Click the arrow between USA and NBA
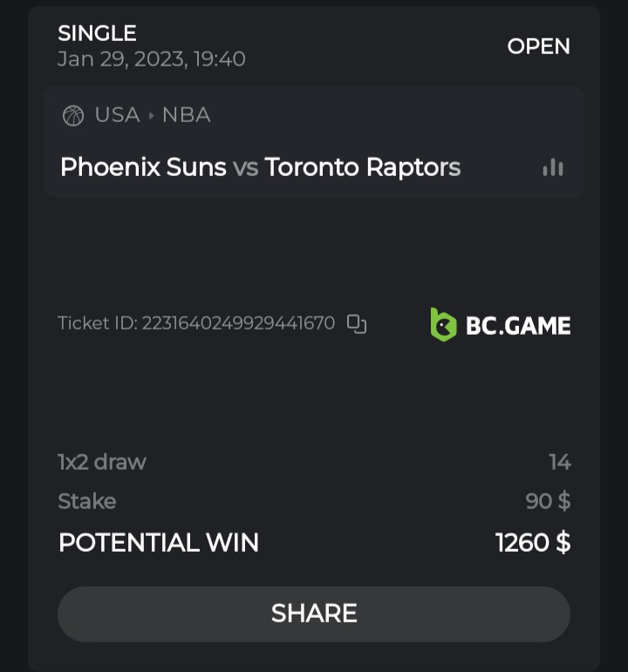This screenshot has height=672, width=628. [151, 116]
